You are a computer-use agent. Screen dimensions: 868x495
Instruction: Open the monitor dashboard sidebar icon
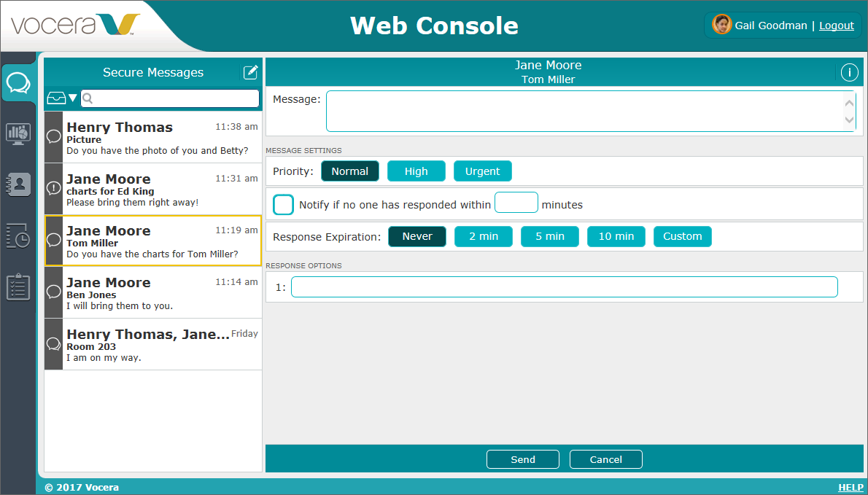pyautogui.click(x=18, y=134)
